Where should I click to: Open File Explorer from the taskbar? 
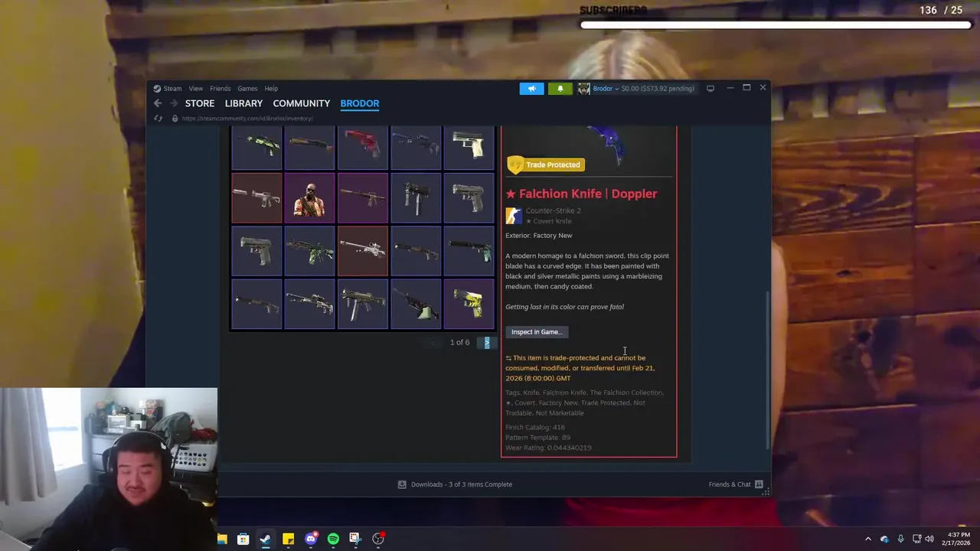pos(221,539)
